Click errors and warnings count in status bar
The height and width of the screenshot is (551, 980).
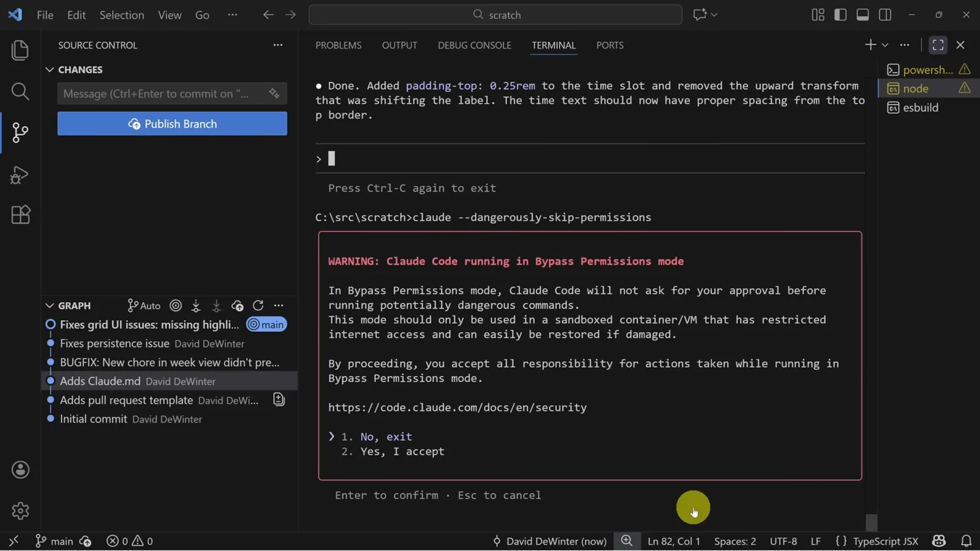pyautogui.click(x=129, y=541)
